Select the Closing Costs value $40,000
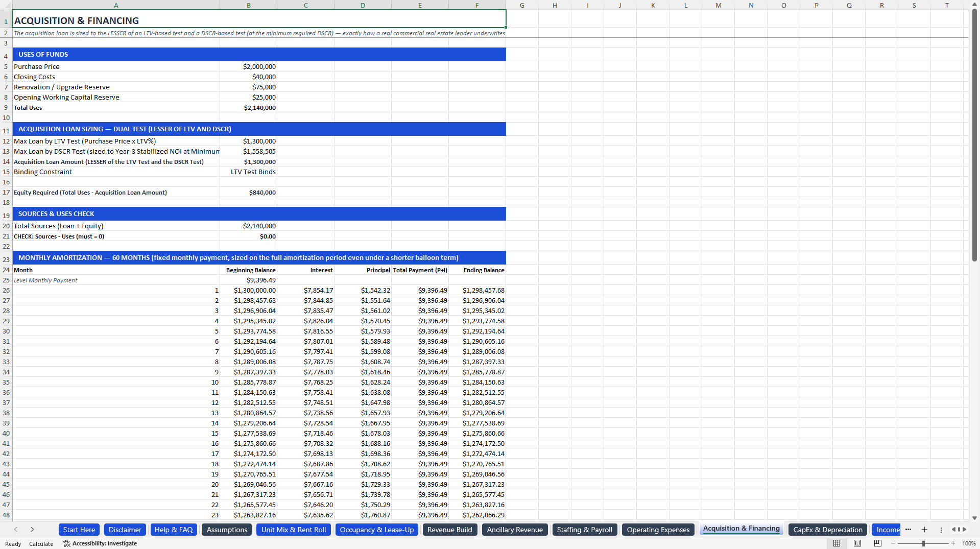980x549 pixels. pos(248,77)
